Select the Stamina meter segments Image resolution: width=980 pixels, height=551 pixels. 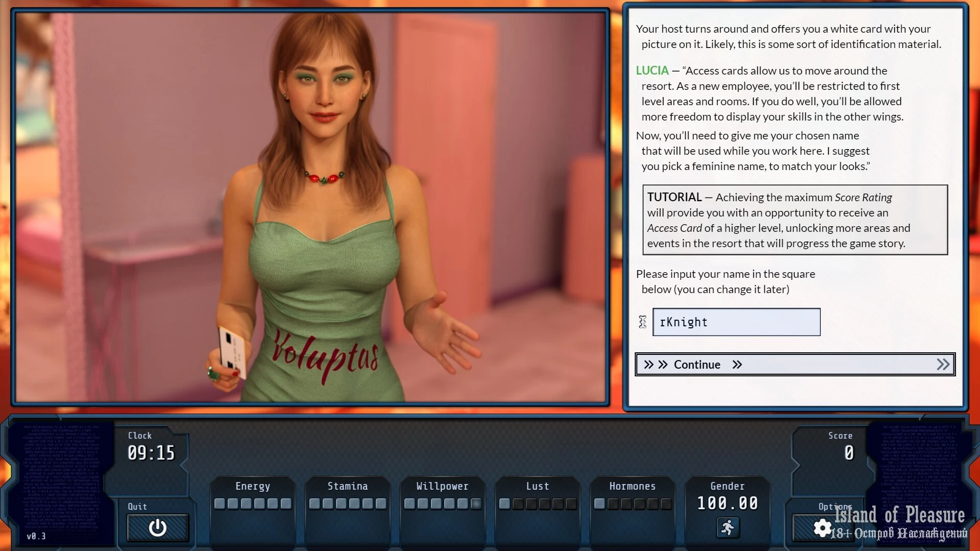pyautogui.click(x=347, y=504)
